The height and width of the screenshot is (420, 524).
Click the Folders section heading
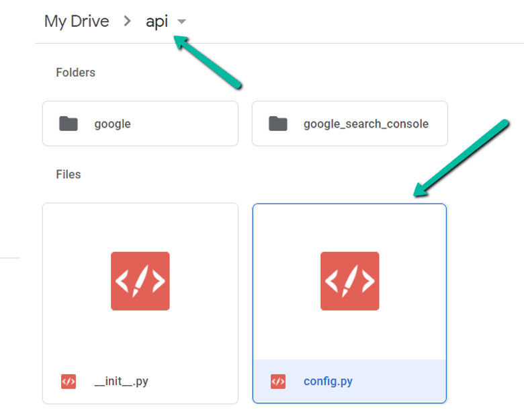(x=75, y=73)
